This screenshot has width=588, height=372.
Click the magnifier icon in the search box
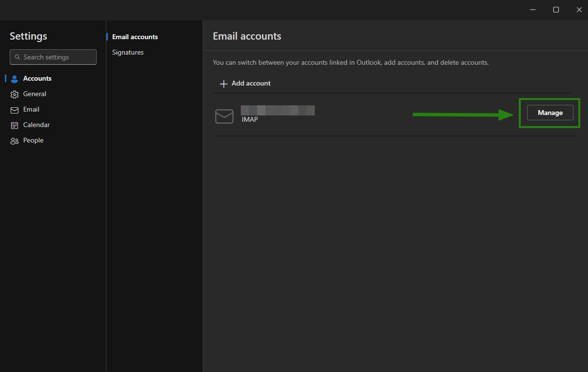point(18,57)
